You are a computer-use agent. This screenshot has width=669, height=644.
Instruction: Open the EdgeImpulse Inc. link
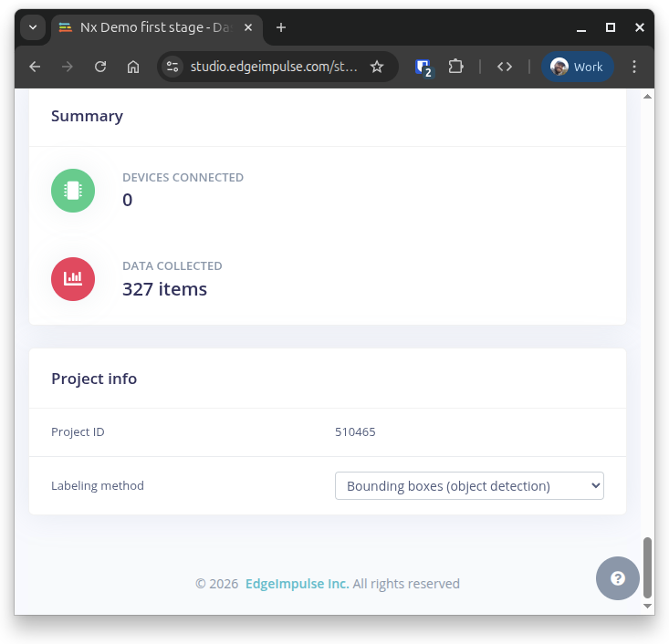tap(297, 584)
